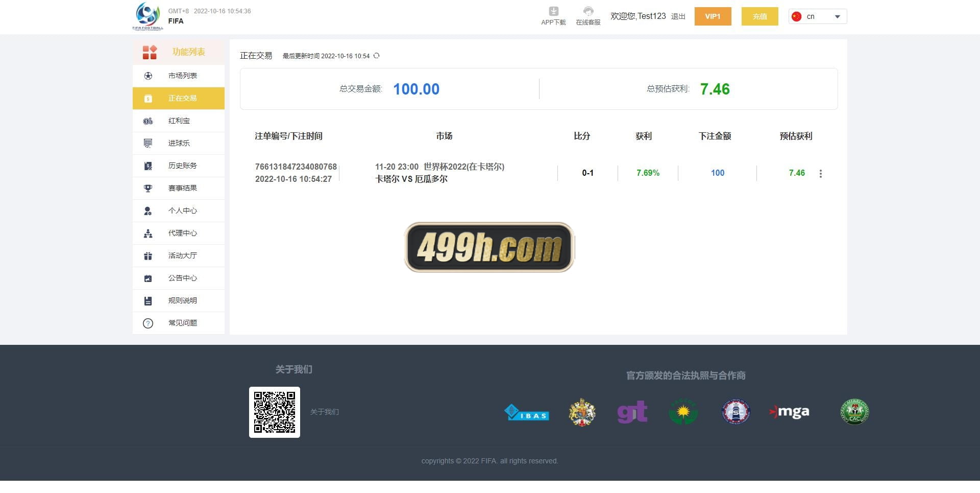Open 红利宝 menu item

pyautogui.click(x=179, y=121)
